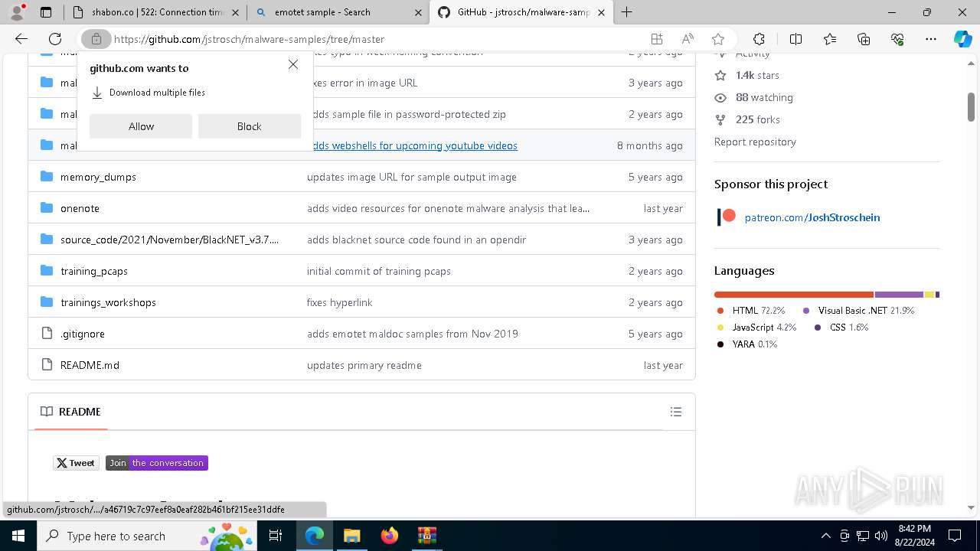Screen dimensions: 980x551
Task: Switch to shabon.co connection timed out tab
Action: 155,12
